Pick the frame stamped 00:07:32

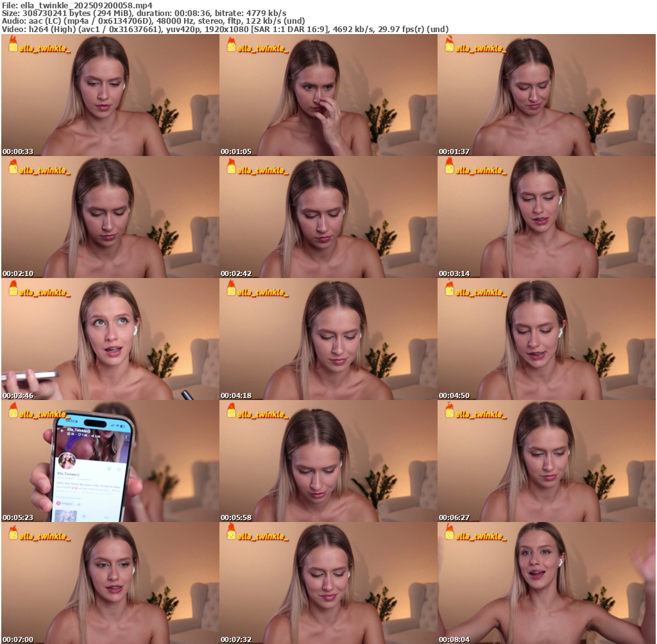coord(328,583)
